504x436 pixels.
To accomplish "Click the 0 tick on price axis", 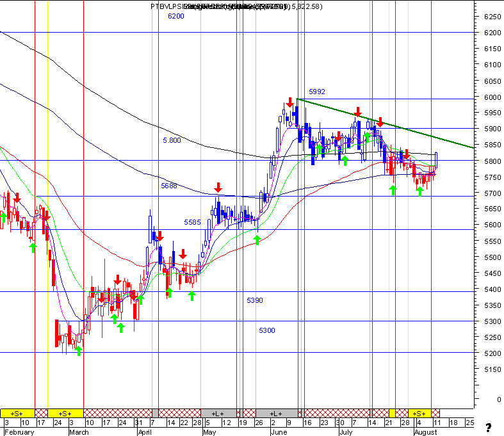I will click(499, 400).
